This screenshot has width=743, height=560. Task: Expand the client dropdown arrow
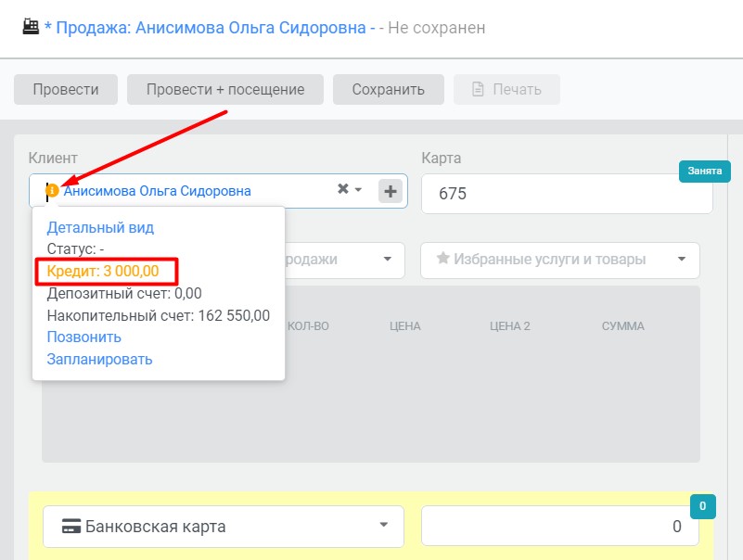[359, 189]
